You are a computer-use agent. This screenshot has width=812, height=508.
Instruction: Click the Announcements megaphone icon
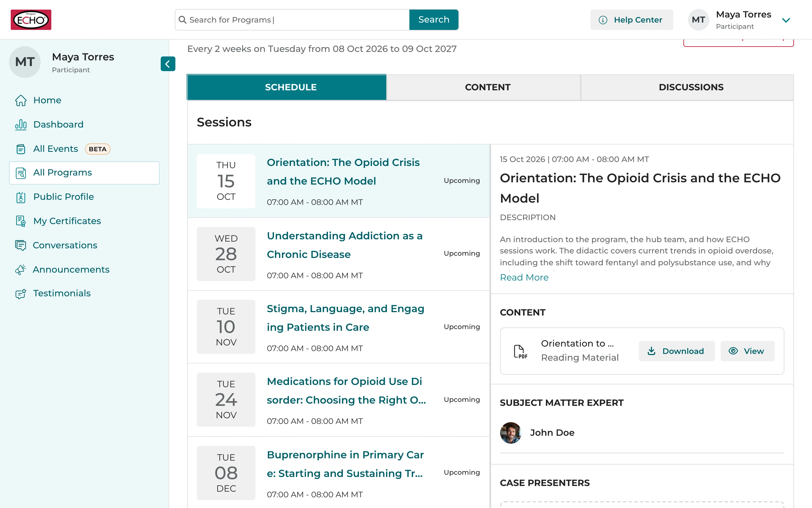(21, 270)
